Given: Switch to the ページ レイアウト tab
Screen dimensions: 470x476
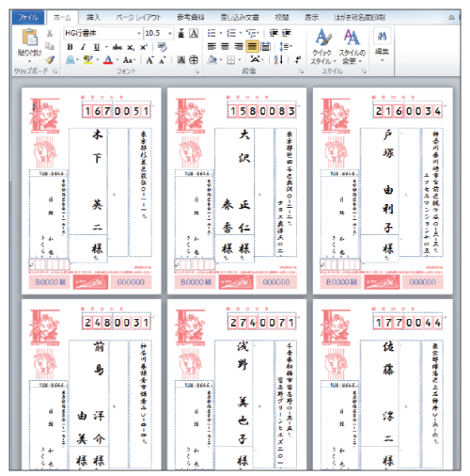Looking at the screenshot, I should 138,18.
